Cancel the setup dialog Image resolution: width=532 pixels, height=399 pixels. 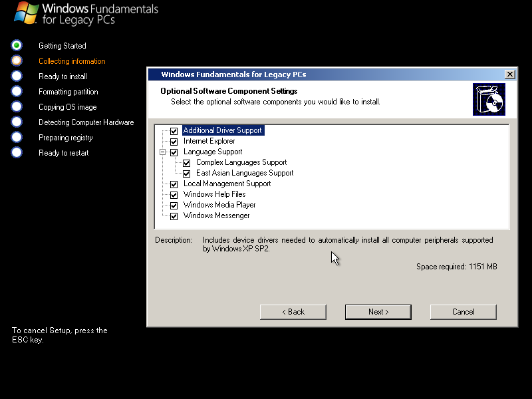[x=463, y=312]
